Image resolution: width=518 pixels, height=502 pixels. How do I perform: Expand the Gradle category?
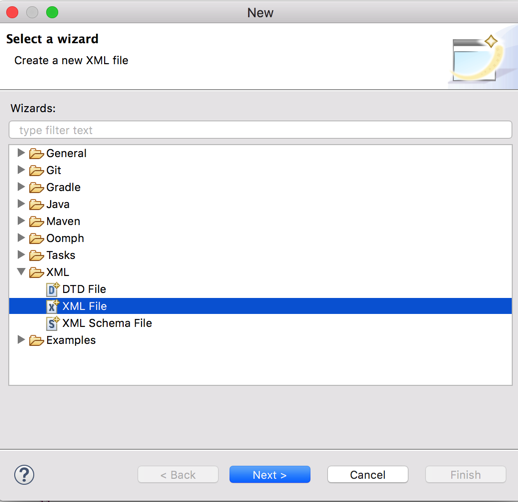(x=21, y=187)
